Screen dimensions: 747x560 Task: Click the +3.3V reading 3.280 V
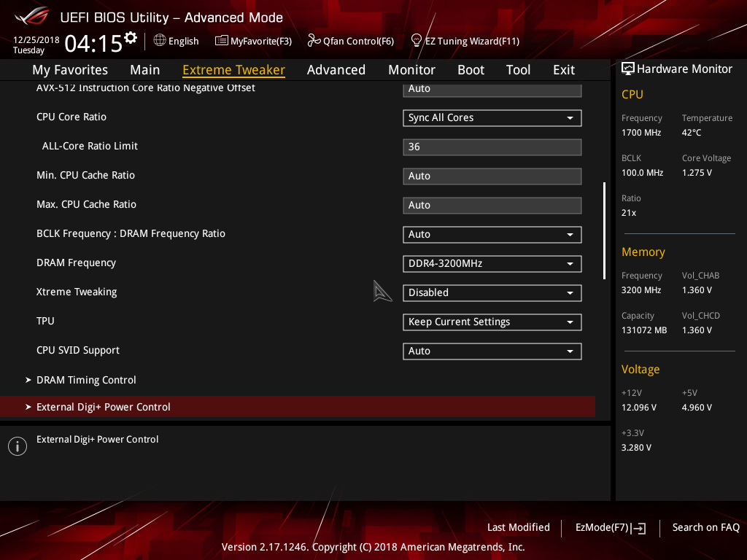pyautogui.click(x=636, y=447)
